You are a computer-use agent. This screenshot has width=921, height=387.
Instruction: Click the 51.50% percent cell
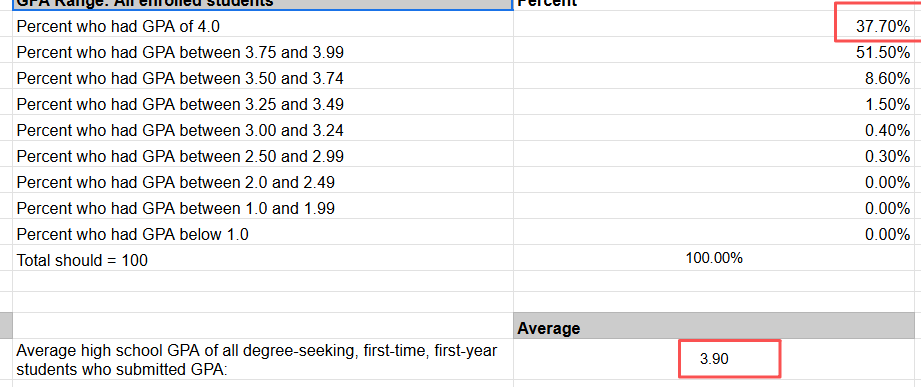click(717, 52)
